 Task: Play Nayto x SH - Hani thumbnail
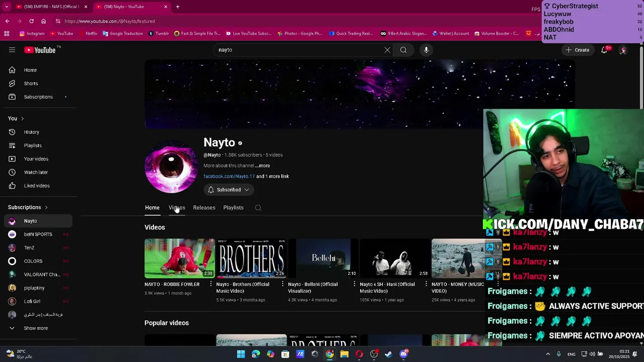coord(395,258)
